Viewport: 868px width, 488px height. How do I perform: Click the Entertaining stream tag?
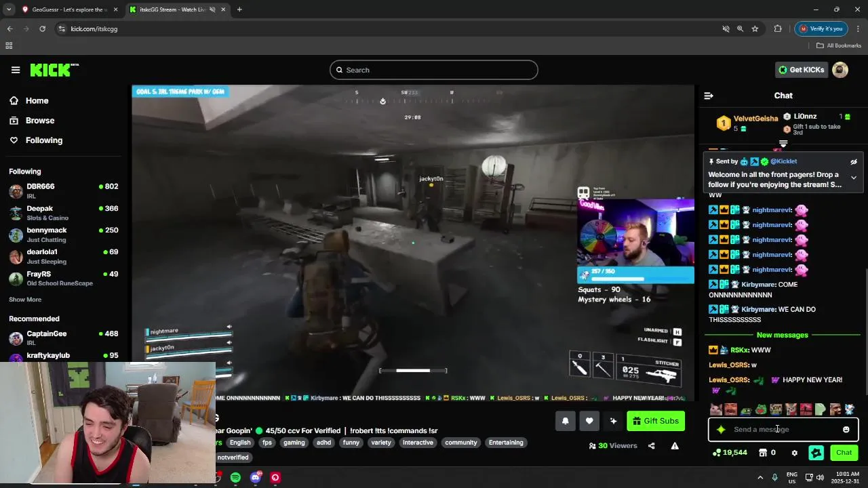coord(506,443)
